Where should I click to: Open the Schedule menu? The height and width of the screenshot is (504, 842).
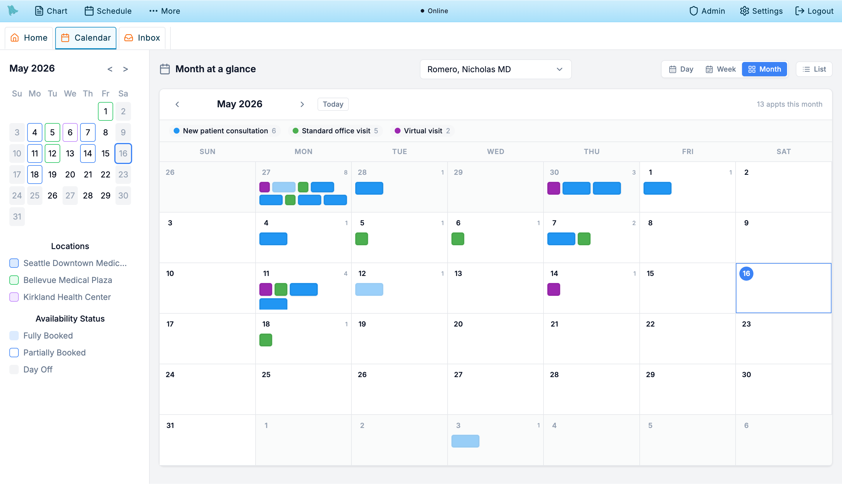point(108,11)
